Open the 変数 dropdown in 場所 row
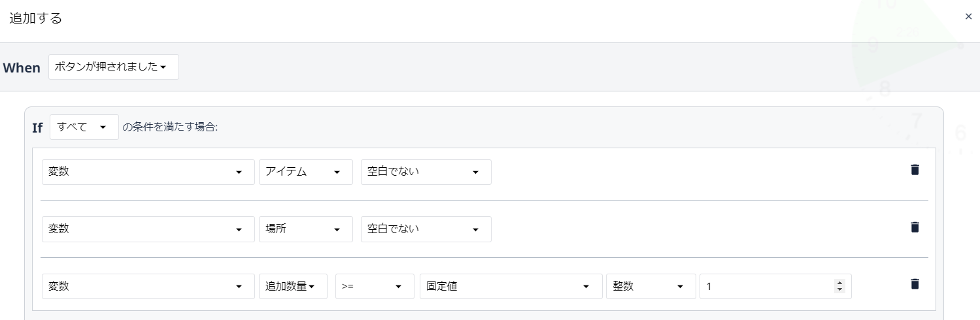 click(148, 229)
